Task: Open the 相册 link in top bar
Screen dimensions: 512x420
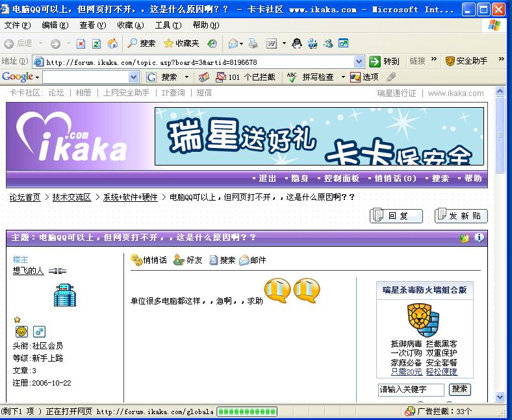Action: tap(83, 93)
